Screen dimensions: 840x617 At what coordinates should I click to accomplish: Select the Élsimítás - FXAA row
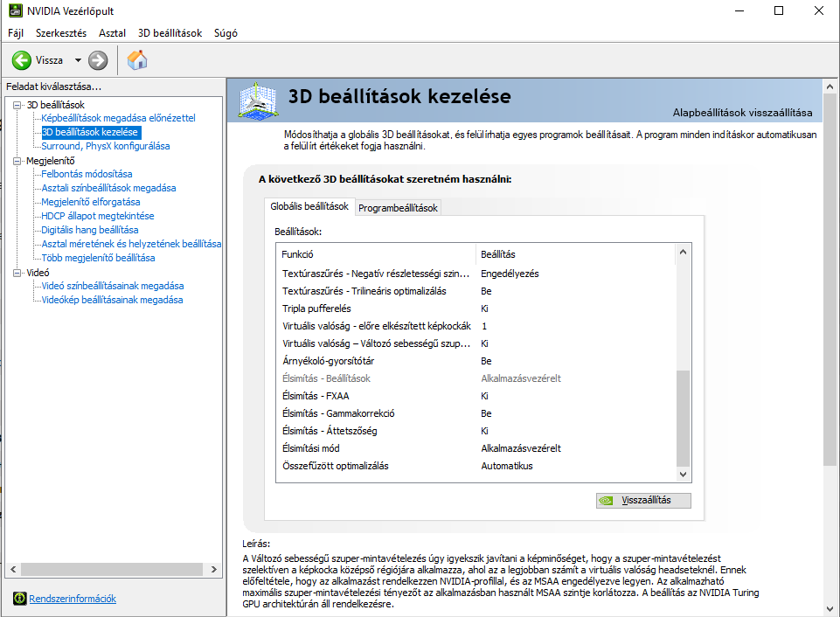[x=476, y=396]
